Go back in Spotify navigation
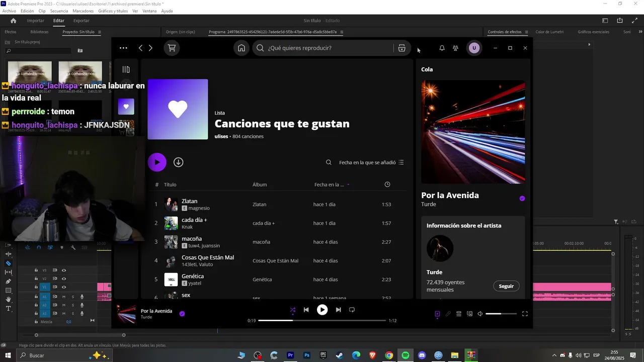Image resolution: width=644 pixels, height=362 pixels. coord(140,48)
